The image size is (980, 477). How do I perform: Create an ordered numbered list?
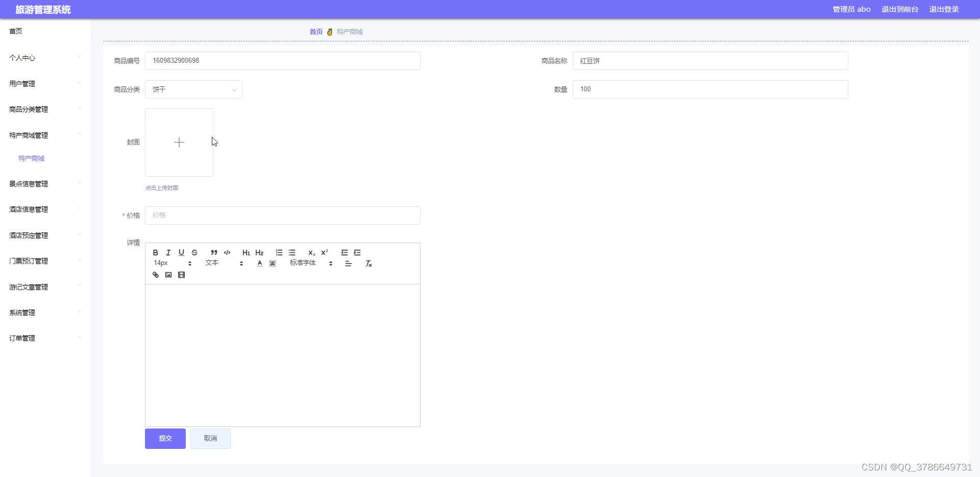(279, 253)
